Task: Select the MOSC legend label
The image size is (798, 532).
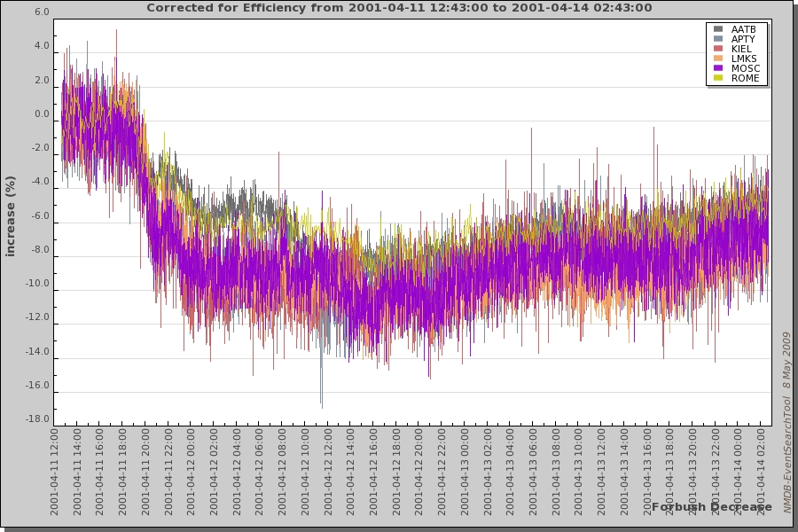Action: tap(746, 68)
